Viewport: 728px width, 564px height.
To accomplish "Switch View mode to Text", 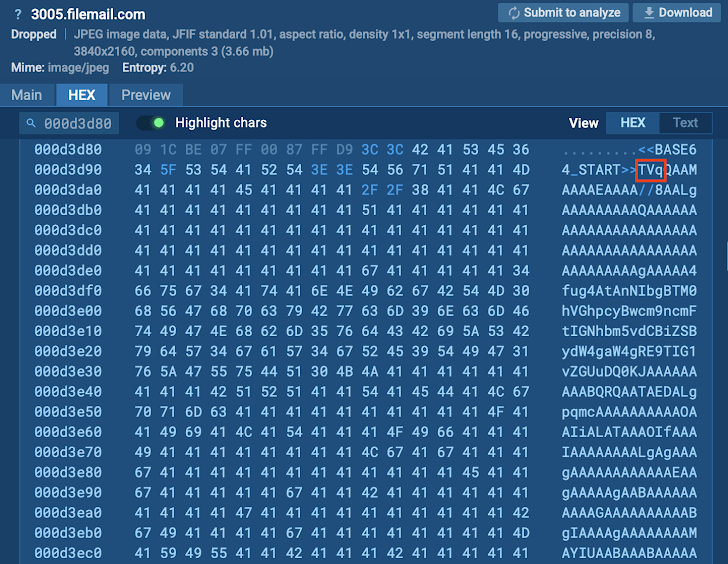I will tap(685, 123).
